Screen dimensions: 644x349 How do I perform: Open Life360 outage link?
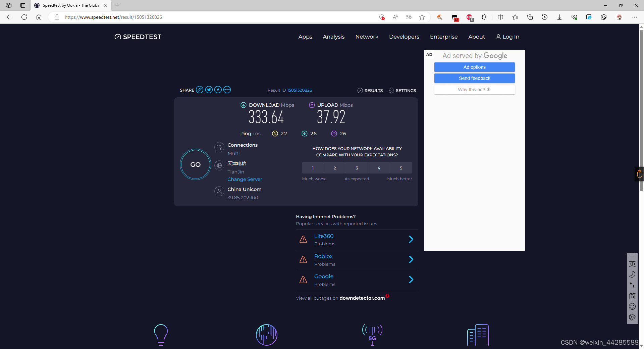click(324, 236)
